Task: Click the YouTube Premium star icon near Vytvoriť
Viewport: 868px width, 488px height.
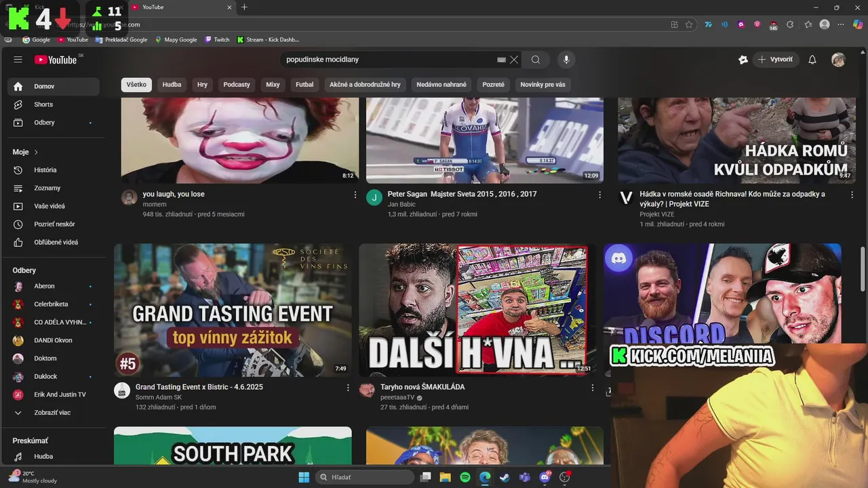Action: (743, 60)
